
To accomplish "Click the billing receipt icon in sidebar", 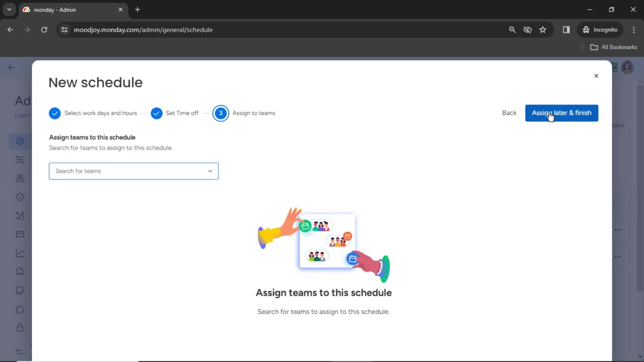I will pos(19,271).
